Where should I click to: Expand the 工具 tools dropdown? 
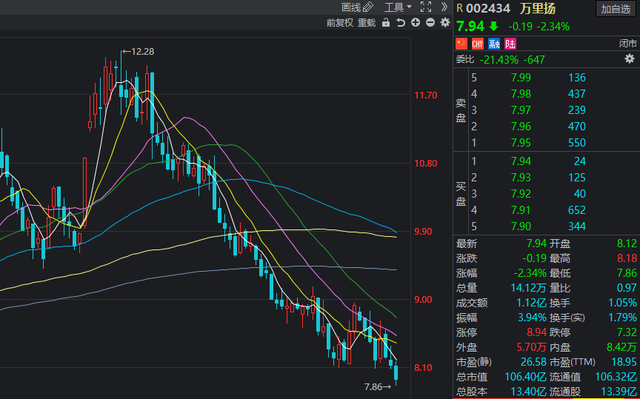click(x=398, y=7)
